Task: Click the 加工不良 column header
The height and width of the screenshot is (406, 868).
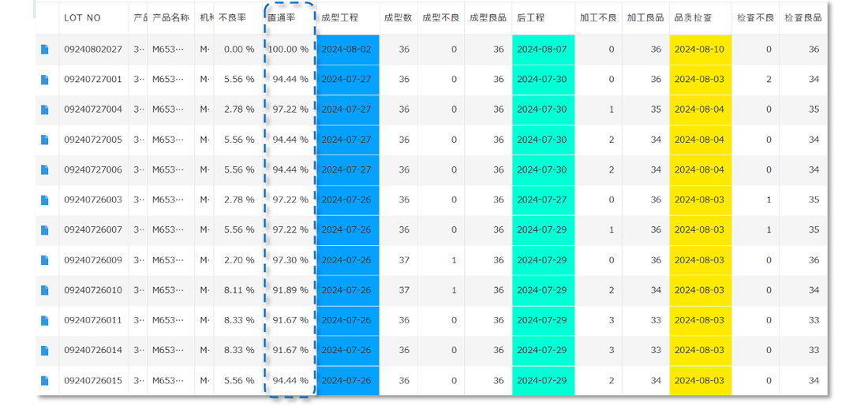Action: [598, 17]
